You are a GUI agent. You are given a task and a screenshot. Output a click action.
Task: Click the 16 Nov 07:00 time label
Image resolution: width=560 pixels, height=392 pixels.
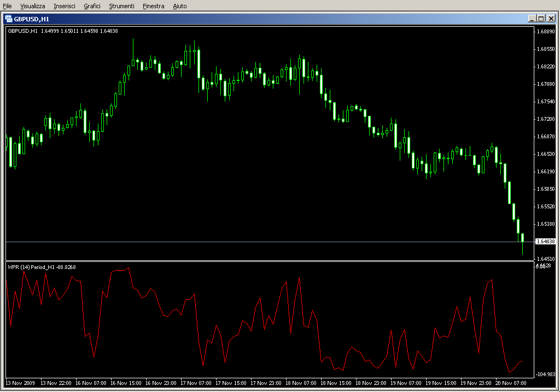[91, 383]
